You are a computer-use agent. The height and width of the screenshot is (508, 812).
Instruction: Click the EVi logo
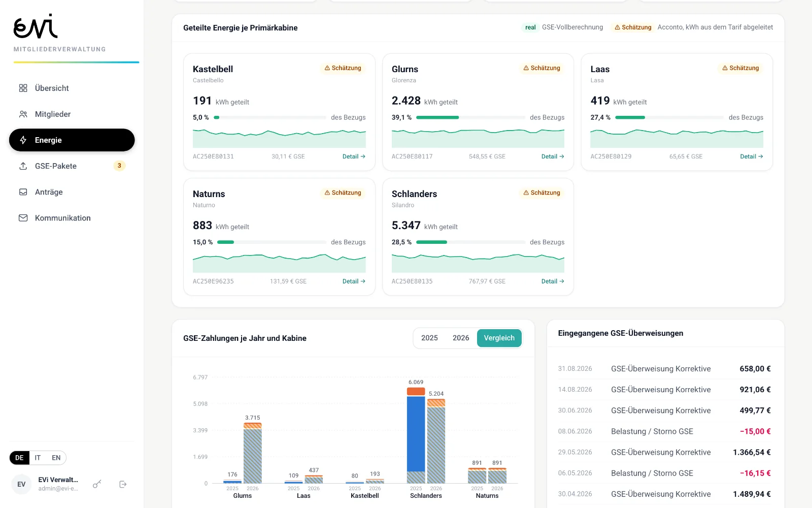pos(36,26)
